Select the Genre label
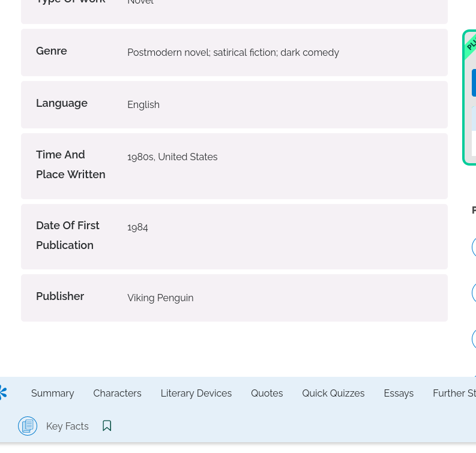Screen dimensions: 476x453 [51, 50]
